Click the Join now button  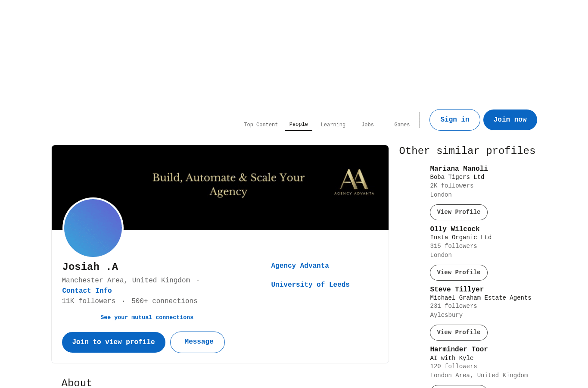click(510, 120)
